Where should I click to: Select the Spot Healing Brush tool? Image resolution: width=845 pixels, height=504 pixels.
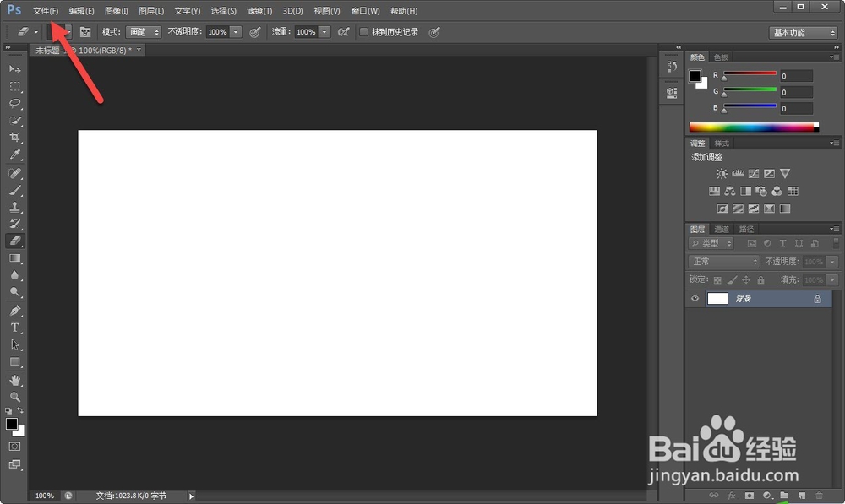(14, 173)
